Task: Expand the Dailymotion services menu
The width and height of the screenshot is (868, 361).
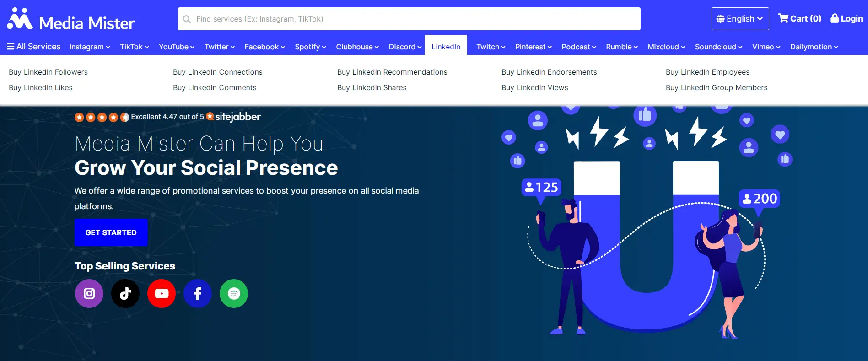Action: [x=814, y=47]
